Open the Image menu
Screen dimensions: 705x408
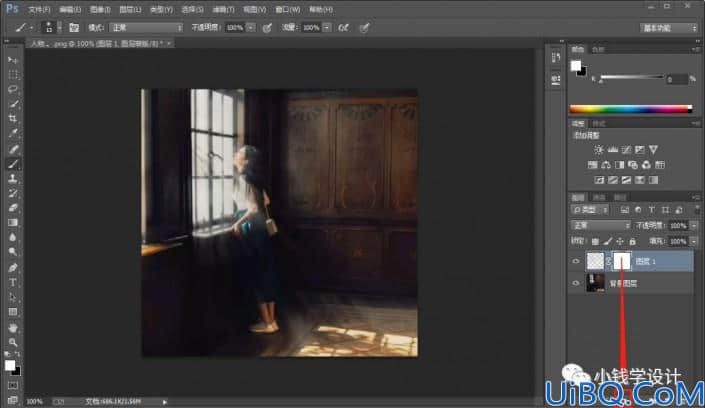pos(100,9)
